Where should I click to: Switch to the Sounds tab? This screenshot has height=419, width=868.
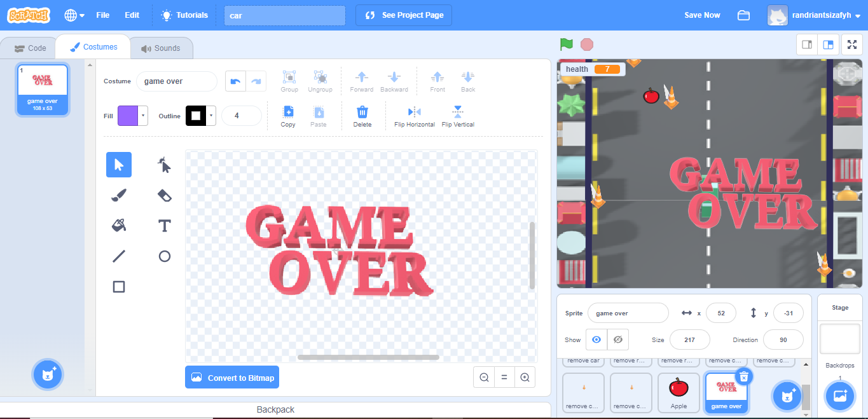pos(161,47)
